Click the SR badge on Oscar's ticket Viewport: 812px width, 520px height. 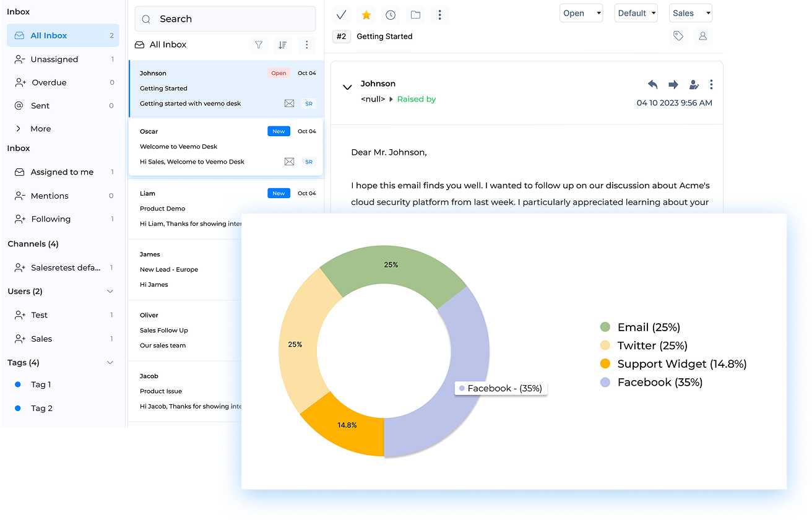(x=309, y=162)
